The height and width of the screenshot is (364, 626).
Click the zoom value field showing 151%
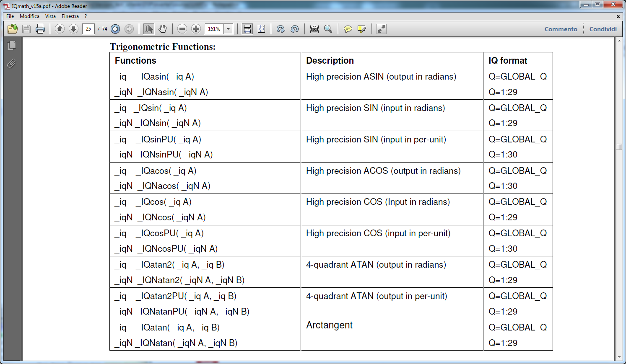point(214,29)
